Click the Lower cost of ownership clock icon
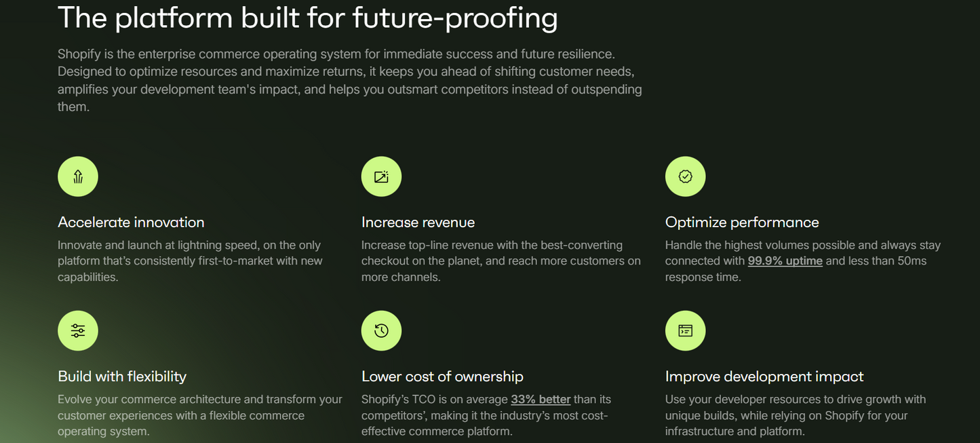 381,331
